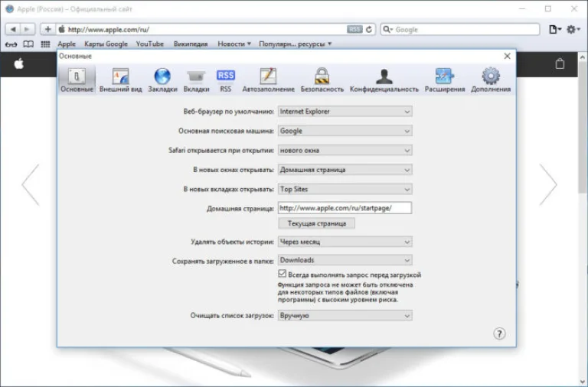Open the shopping bag icon on Apple site
The image size is (588, 387).
click(560, 63)
